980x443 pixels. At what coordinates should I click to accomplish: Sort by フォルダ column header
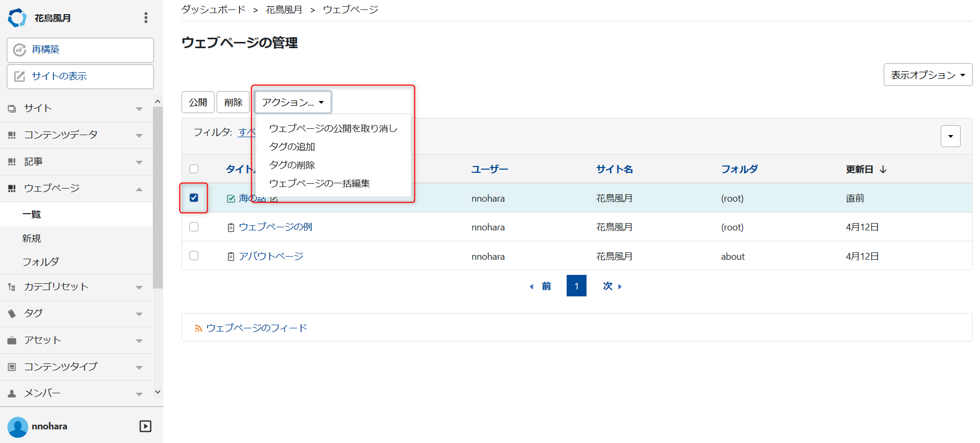[739, 169]
